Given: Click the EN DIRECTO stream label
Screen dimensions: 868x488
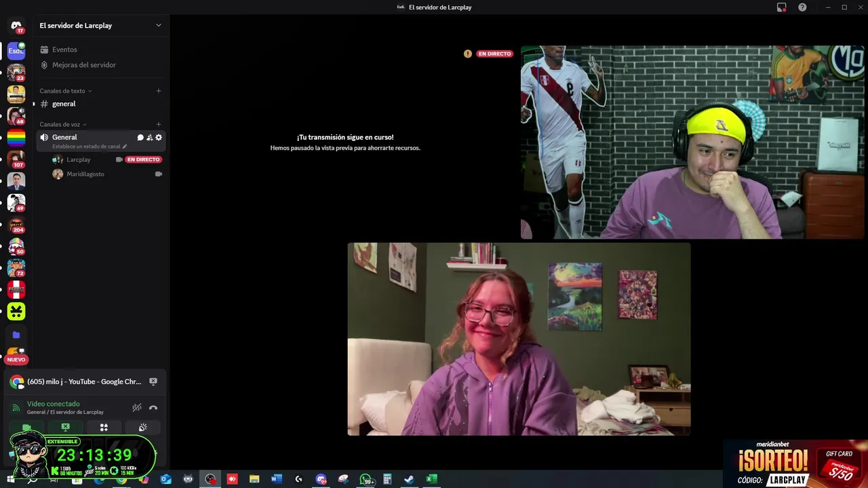Looking at the screenshot, I should tap(494, 54).
